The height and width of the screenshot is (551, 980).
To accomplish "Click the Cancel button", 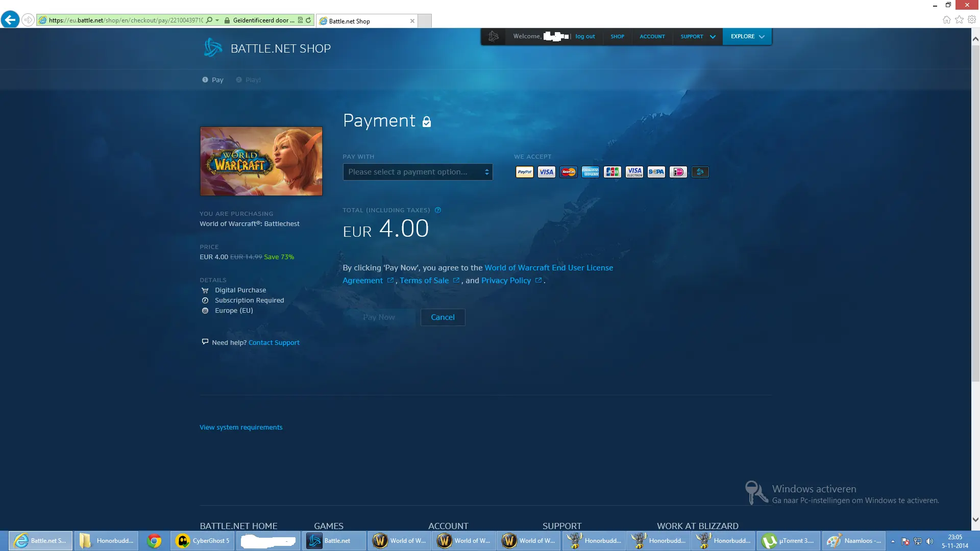I will coord(443,317).
